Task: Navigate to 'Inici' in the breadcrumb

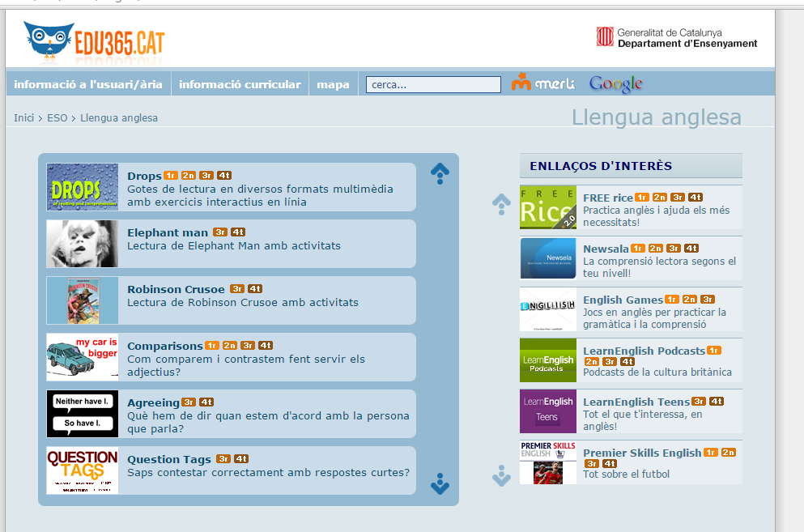Action: (23, 118)
